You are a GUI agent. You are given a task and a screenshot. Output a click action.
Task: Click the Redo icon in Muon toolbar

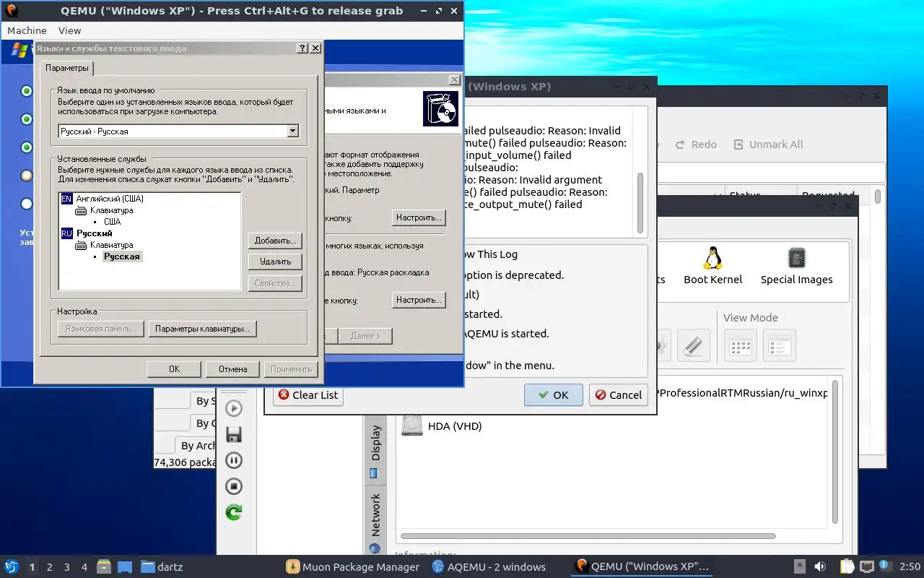tap(680, 144)
